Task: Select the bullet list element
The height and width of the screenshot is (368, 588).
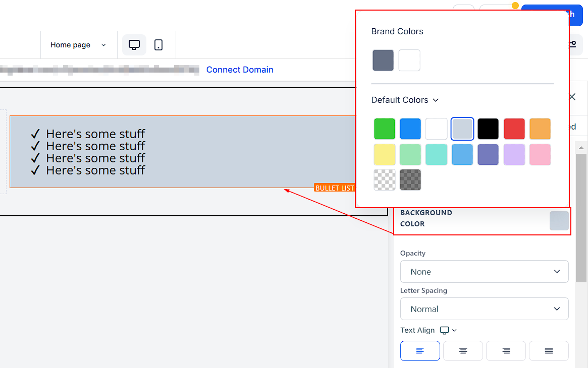Action: (x=182, y=152)
